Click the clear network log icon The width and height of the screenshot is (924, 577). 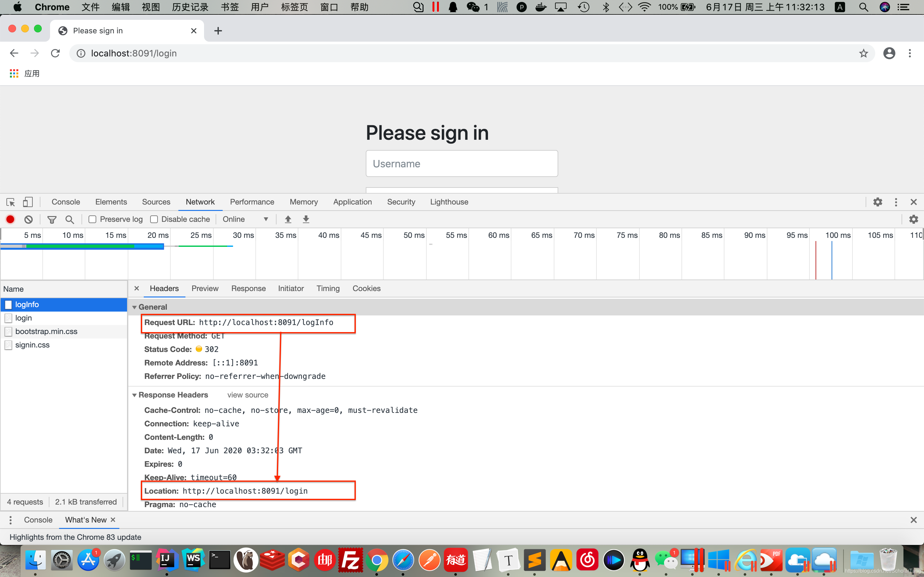(x=28, y=219)
